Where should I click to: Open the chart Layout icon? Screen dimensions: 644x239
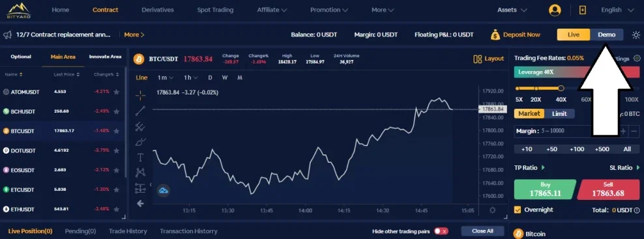[477, 59]
